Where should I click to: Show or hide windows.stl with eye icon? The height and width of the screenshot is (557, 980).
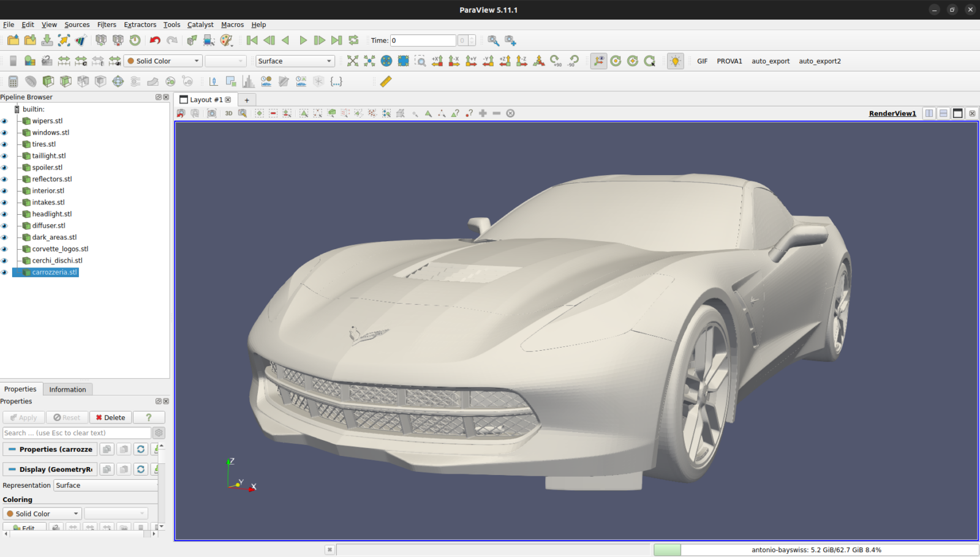point(5,132)
